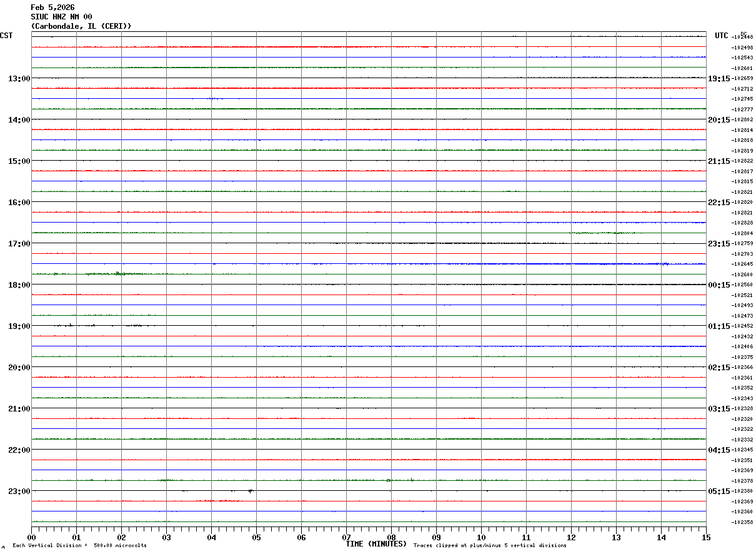Select the 19:15 UTC time label
The image size is (756, 554).
click(x=719, y=78)
